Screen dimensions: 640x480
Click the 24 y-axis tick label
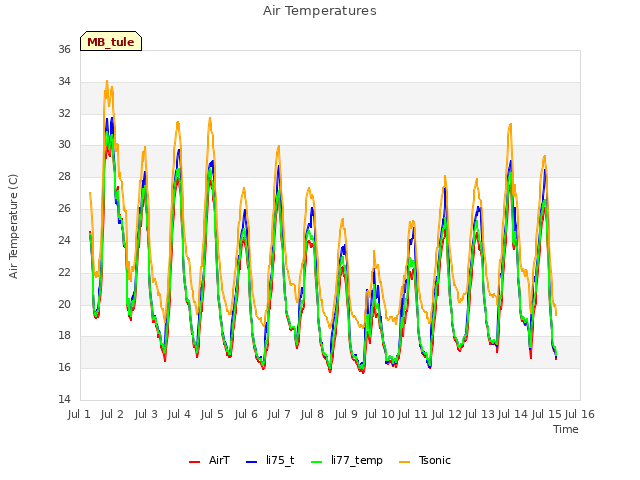64,240
